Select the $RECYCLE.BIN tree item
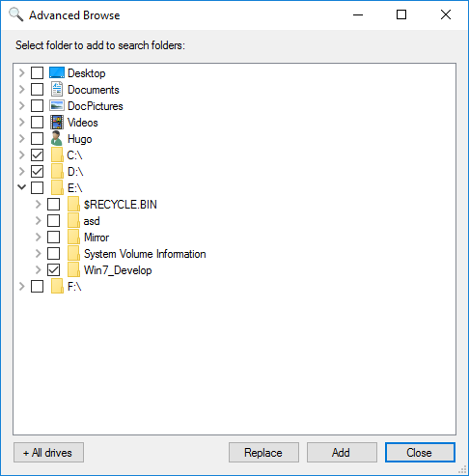Screen dimensions: 469x476 [120, 205]
